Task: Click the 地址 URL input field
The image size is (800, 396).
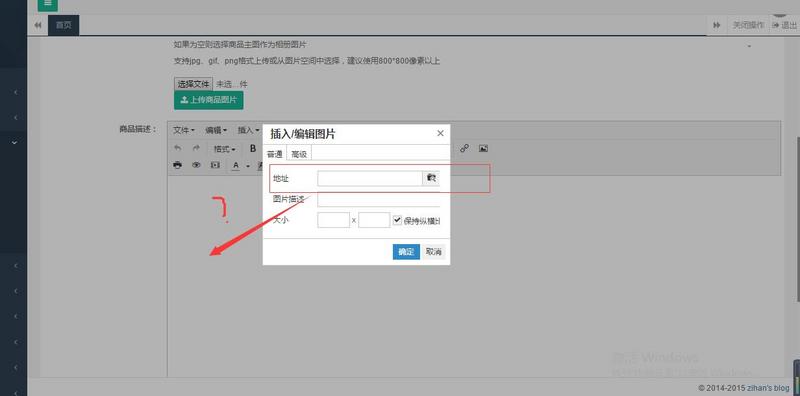Action: click(x=370, y=178)
